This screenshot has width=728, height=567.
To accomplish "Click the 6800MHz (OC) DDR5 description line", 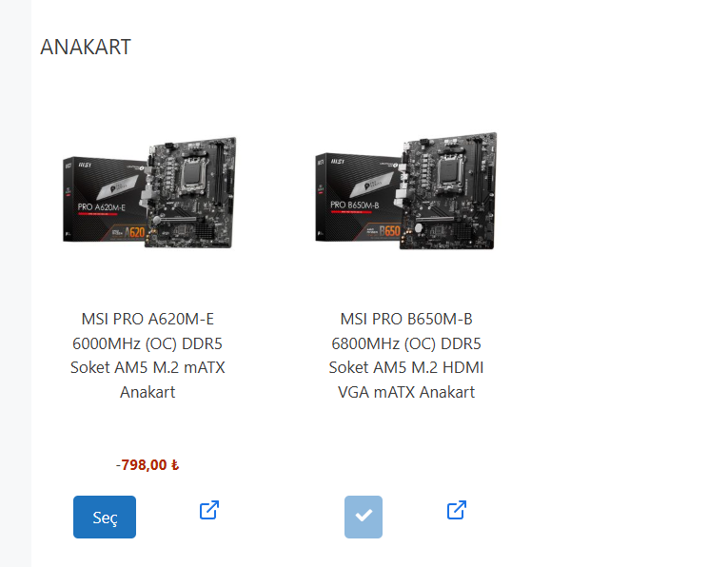I will pos(406,343).
